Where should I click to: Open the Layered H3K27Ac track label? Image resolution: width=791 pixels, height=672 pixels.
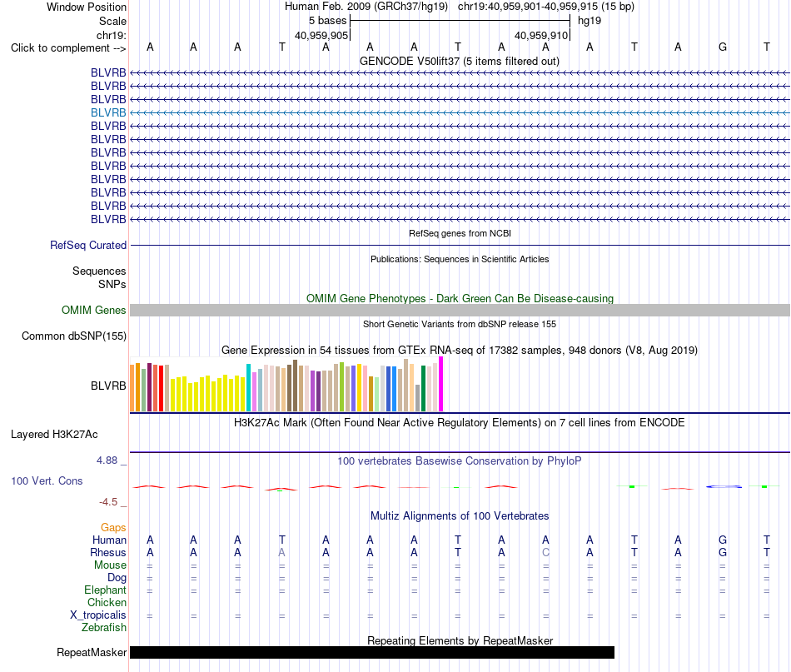tap(54, 435)
